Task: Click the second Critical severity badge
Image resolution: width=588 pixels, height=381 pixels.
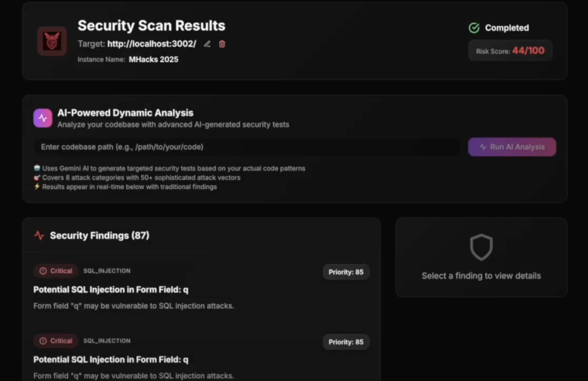Action: tap(56, 341)
